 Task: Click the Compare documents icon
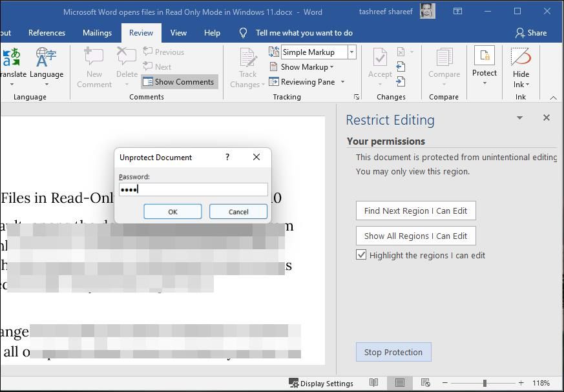point(444,59)
